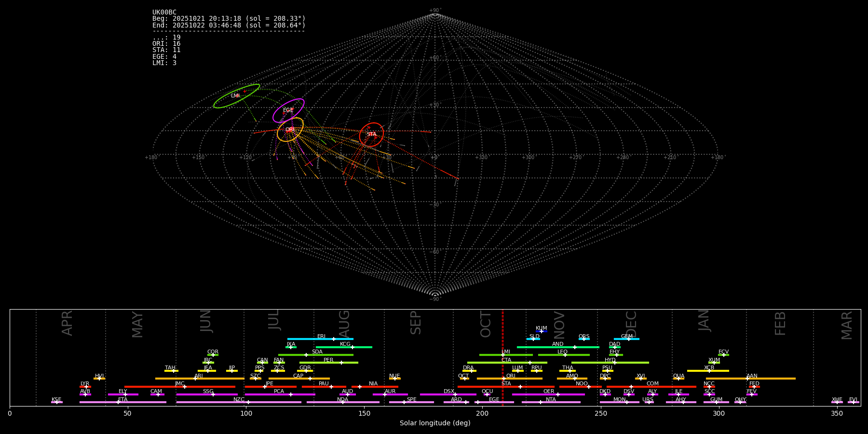Click the 200 tick on solar longitude axis
Image resolution: width=868 pixels, height=434 pixels.
click(x=482, y=414)
